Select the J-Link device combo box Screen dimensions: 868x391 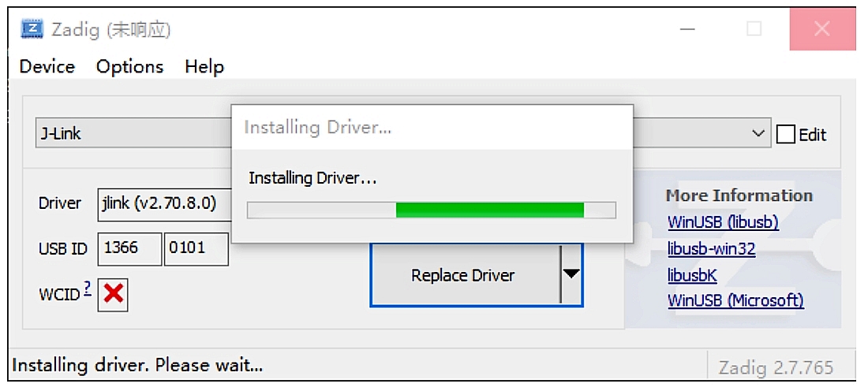[403, 132]
